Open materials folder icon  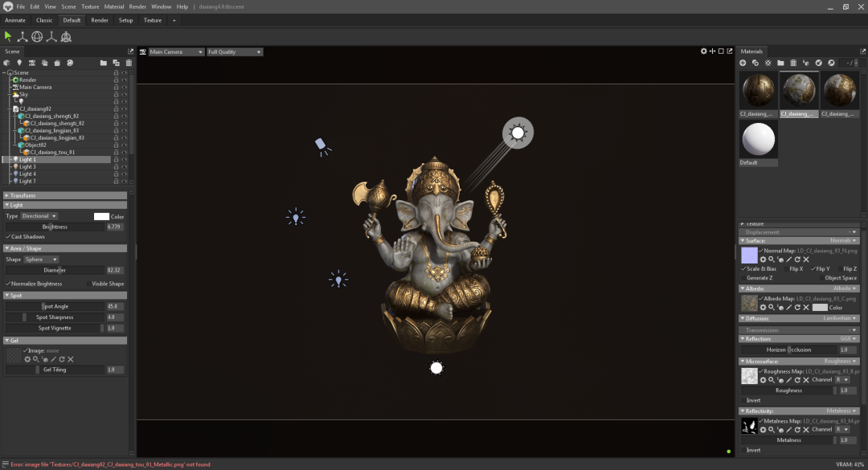(780, 63)
